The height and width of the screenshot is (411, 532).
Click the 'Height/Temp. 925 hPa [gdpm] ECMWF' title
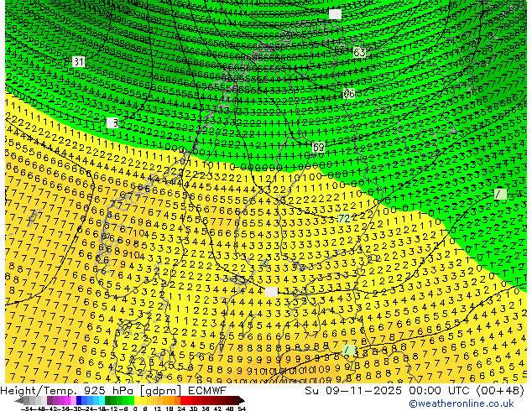coord(113,391)
